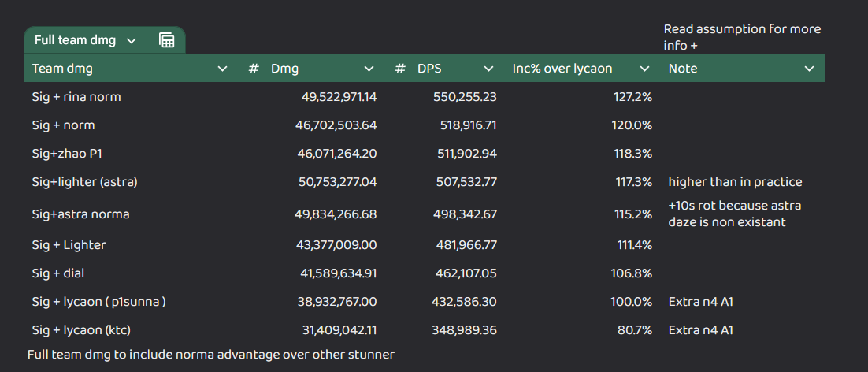Screen dimensions: 868x372
Task: Click the damage value 31,409,042.11
Action: click(x=339, y=330)
